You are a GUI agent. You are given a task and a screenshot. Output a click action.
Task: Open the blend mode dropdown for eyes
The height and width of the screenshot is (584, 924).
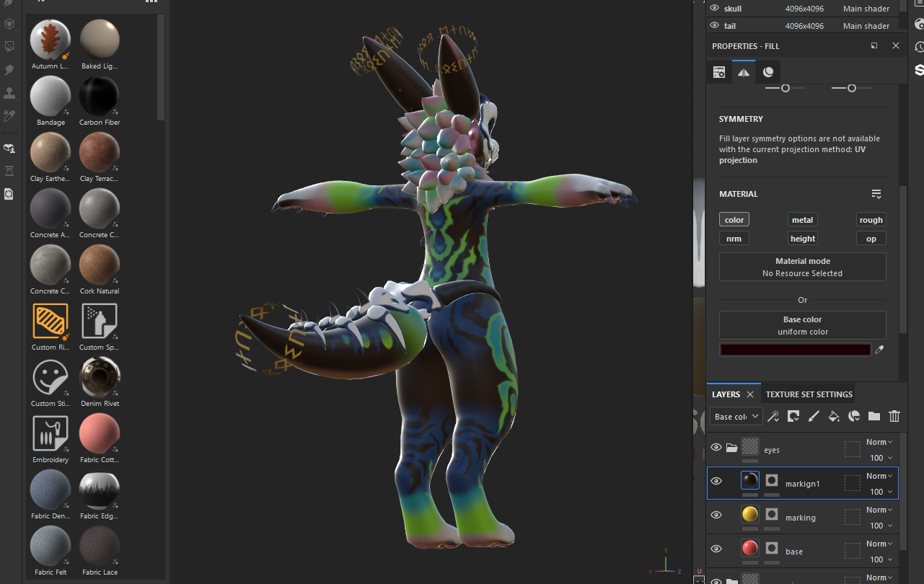(x=880, y=442)
